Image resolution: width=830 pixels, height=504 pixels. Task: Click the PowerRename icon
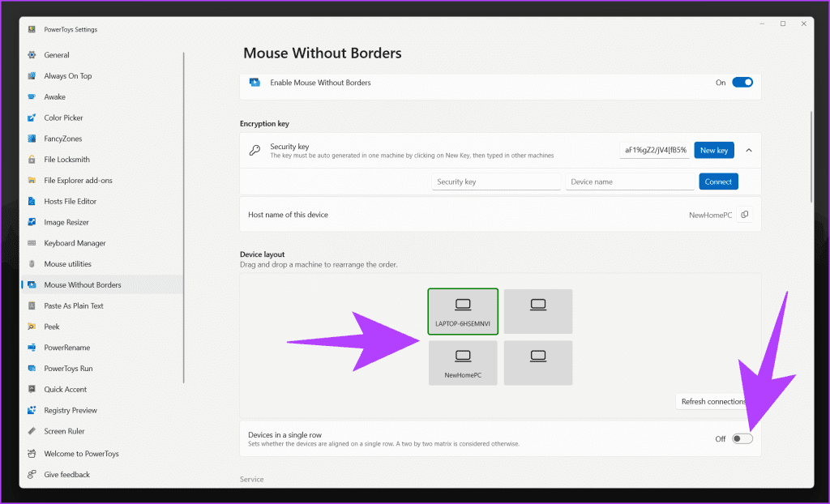pyautogui.click(x=32, y=348)
